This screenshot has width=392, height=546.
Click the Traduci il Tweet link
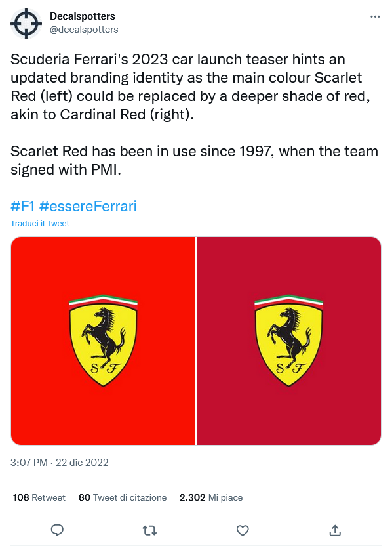[x=40, y=224]
